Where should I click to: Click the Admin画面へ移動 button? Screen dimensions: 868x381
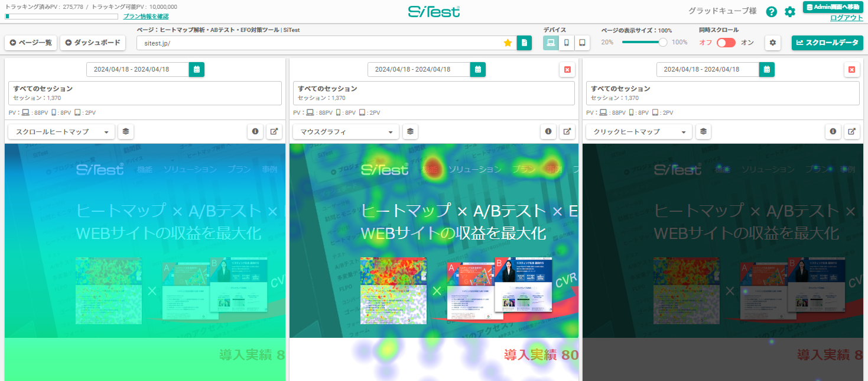tap(833, 7)
